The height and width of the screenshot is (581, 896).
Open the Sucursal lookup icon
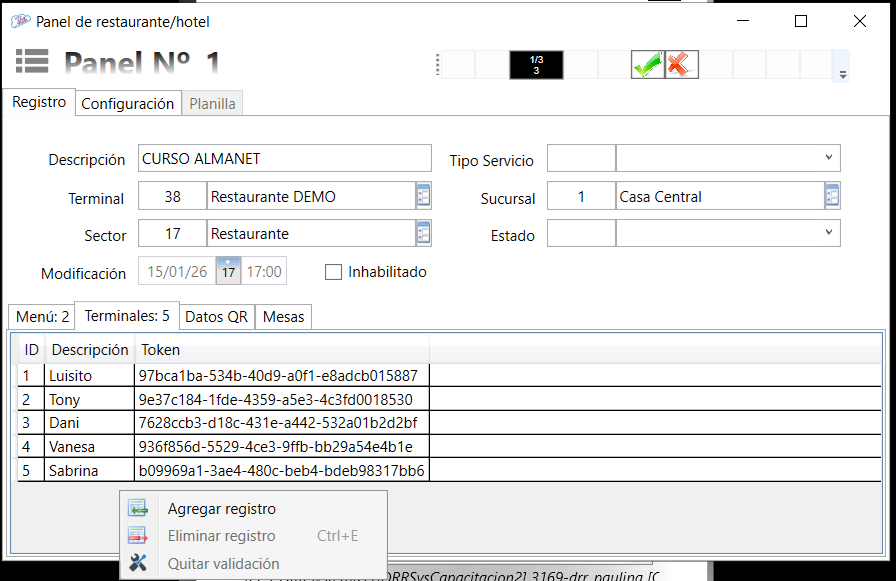click(832, 196)
